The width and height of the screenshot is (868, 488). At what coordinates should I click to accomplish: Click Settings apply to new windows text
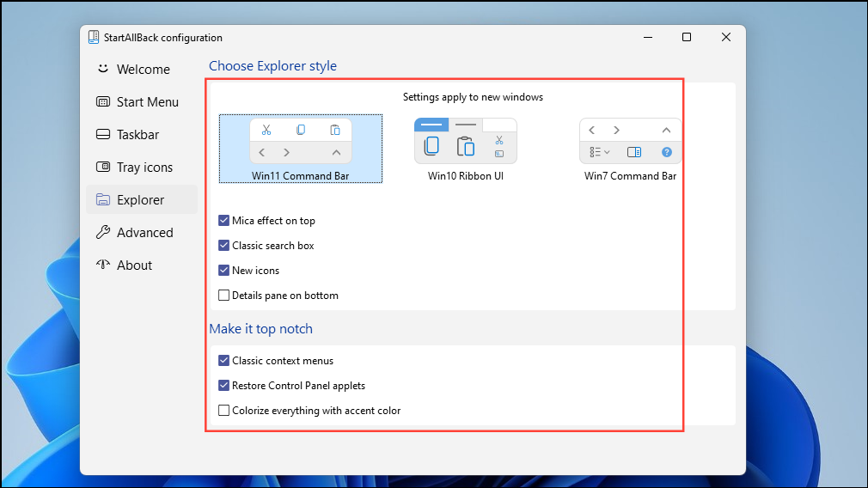pyautogui.click(x=473, y=97)
